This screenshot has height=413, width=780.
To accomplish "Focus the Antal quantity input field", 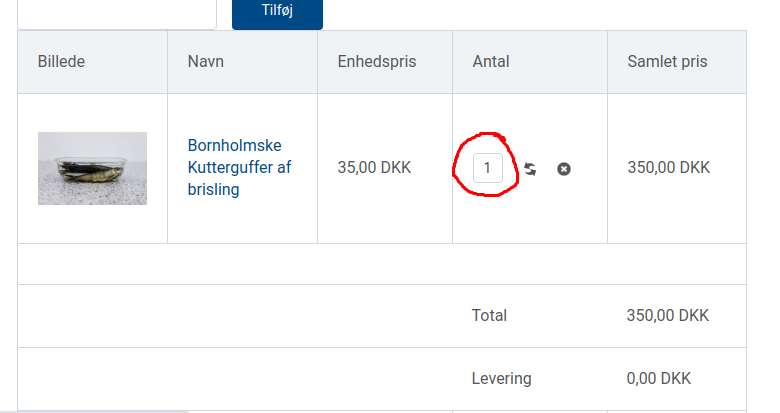I will 487,168.
